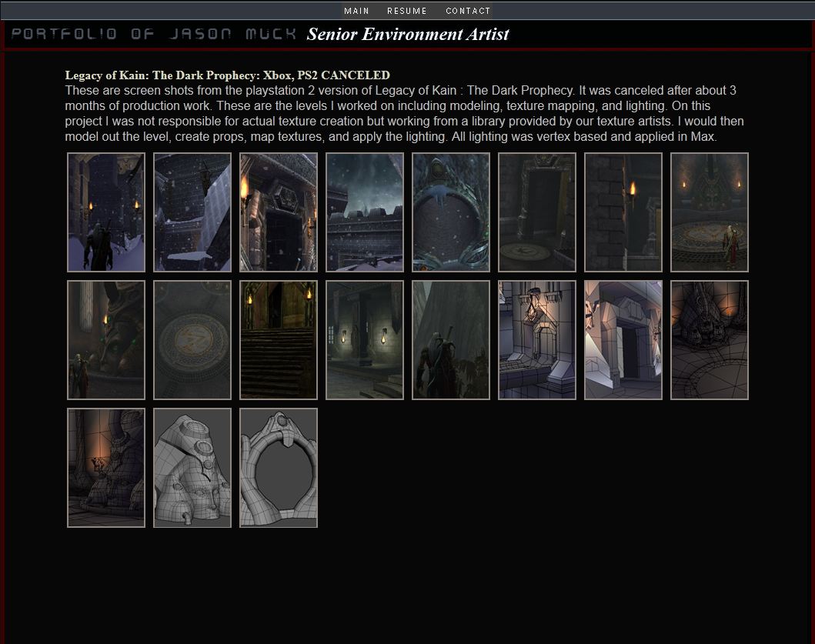Open thumbnail of green-eyed statue with figure
Image resolution: width=815 pixels, height=644 pixels.
click(106, 340)
